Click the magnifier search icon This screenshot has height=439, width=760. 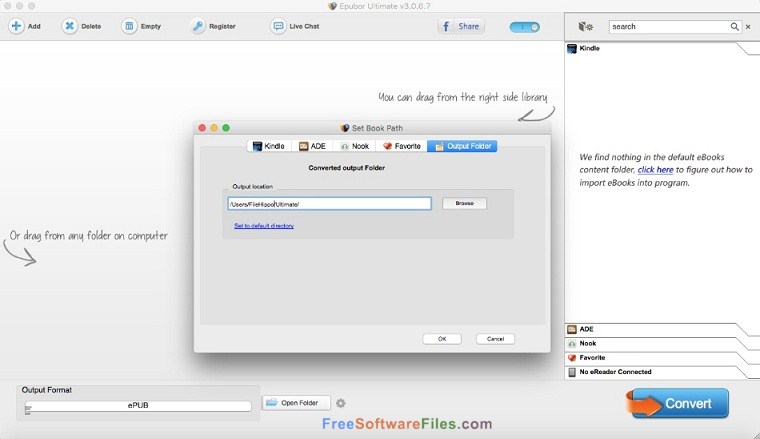click(735, 27)
